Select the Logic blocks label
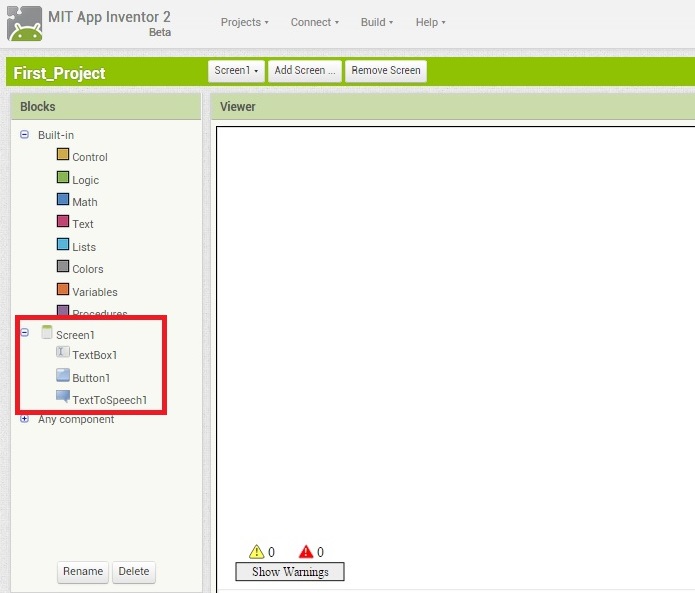695x593 pixels. pos(86,180)
